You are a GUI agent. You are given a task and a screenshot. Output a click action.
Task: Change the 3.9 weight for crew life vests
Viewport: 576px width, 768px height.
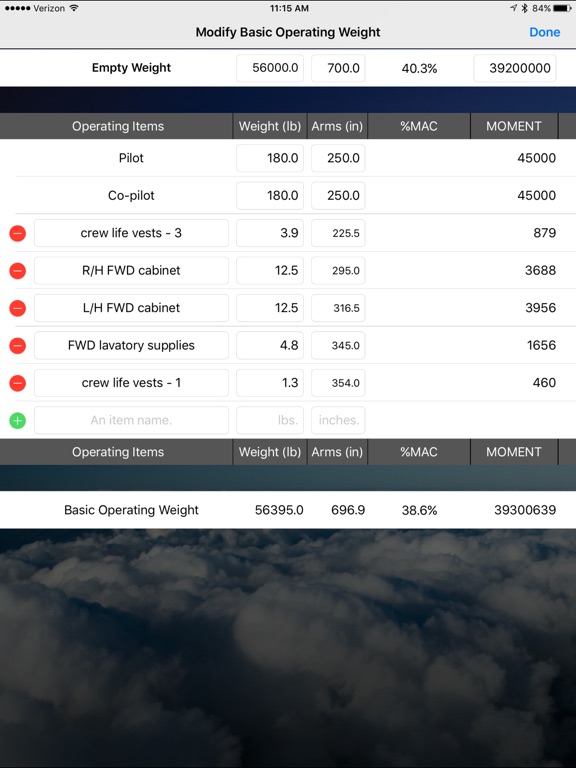point(270,233)
